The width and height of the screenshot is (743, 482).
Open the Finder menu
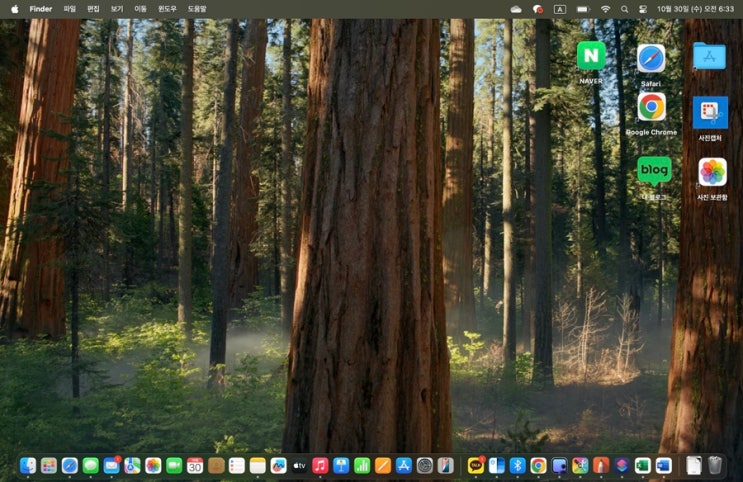[41, 9]
